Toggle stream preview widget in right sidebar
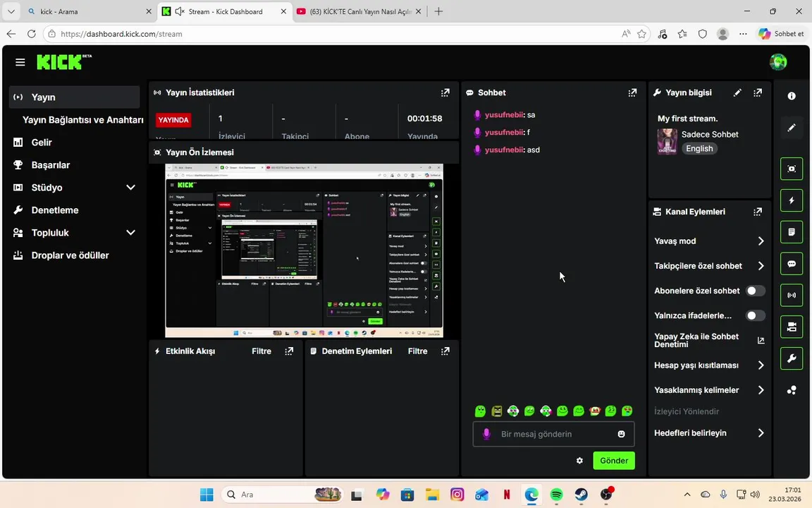 [792, 169]
